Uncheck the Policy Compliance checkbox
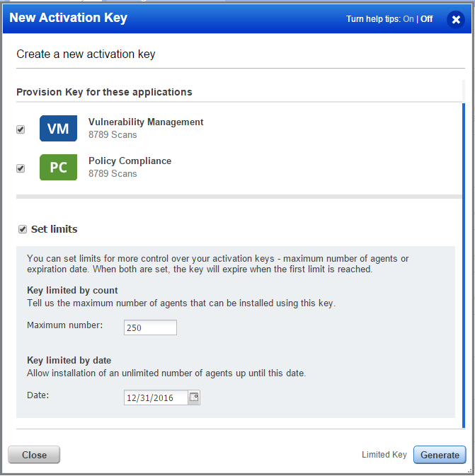The image size is (475, 476). coord(21,168)
